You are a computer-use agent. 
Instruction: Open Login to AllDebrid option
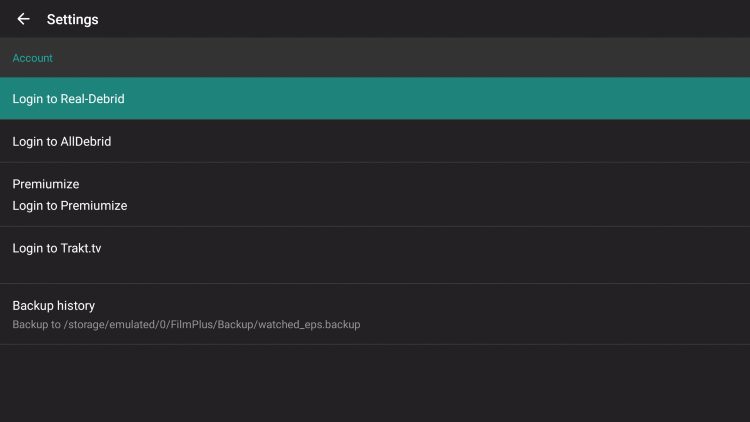(x=61, y=142)
